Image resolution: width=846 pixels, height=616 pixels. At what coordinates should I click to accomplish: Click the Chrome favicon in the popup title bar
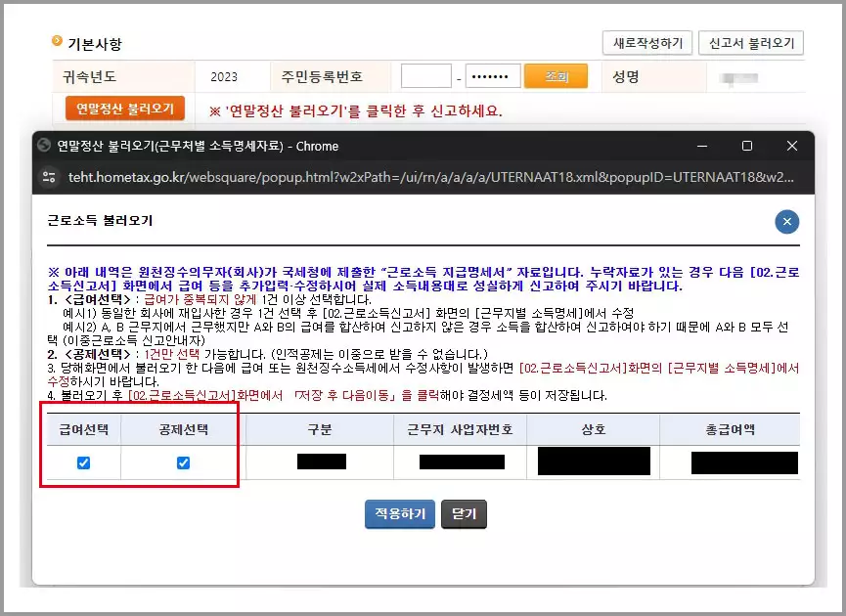42,146
